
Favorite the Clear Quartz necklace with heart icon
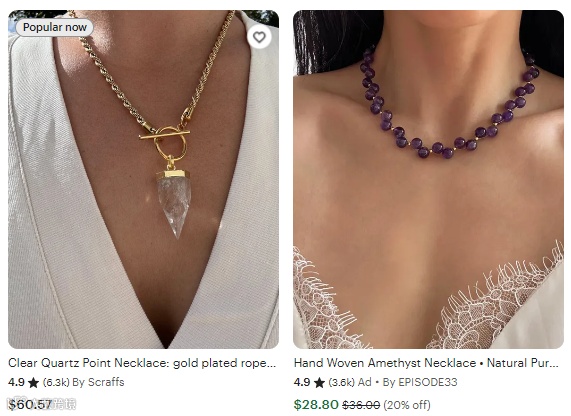pos(259,37)
